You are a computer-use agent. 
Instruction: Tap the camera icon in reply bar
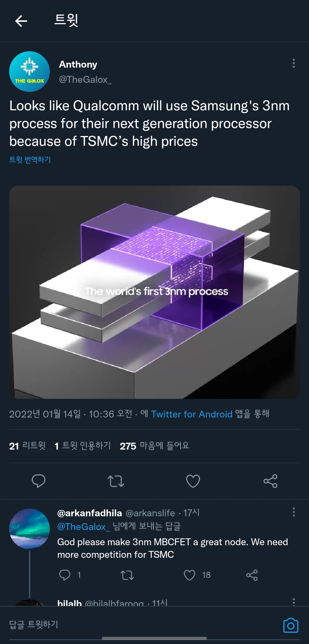[291, 625]
